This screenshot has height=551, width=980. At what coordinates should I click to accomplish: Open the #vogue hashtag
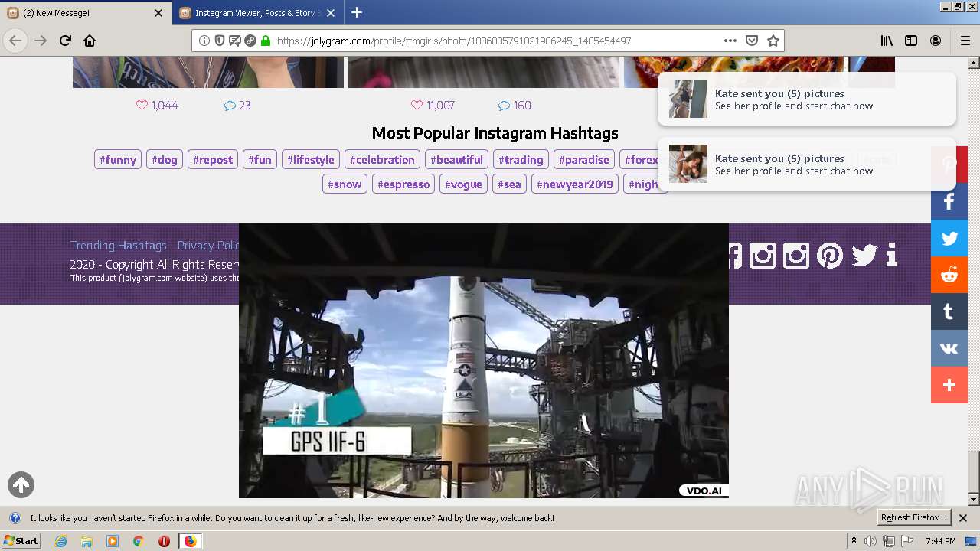pyautogui.click(x=463, y=184)
